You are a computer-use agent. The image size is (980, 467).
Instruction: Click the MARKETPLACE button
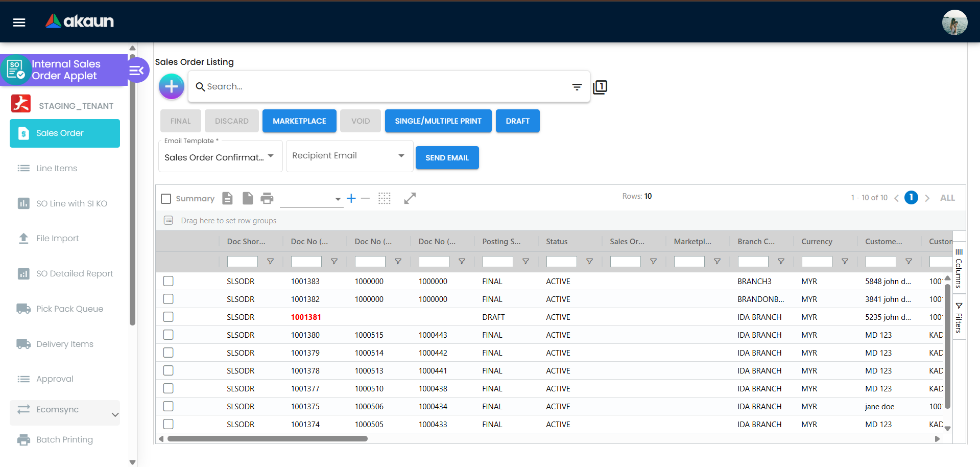[x=299, y=121]
